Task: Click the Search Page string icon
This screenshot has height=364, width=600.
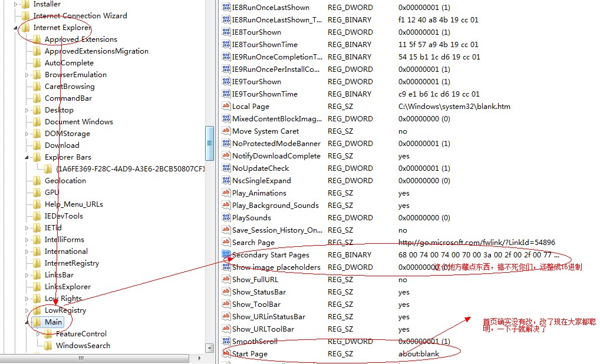Action: coord(226,242)
